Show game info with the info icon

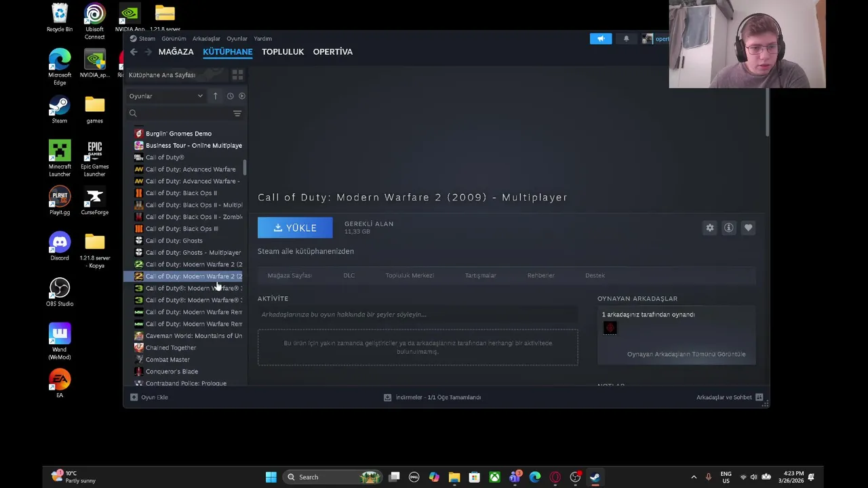(729, 228)
